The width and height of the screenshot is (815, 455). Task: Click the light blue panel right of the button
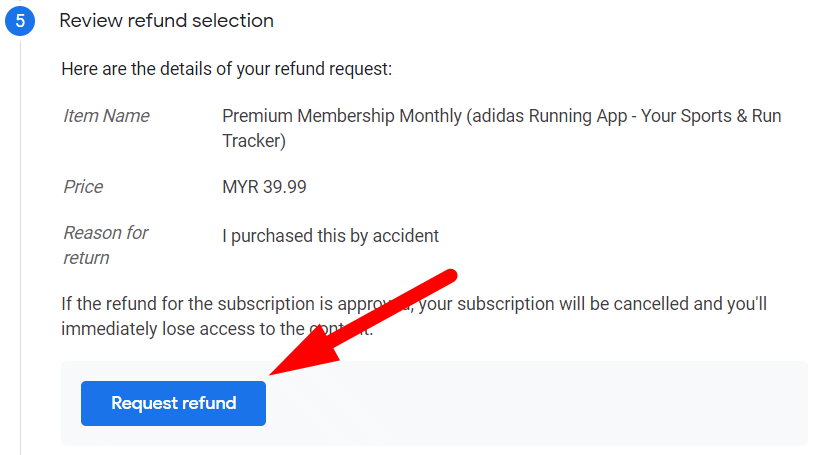click(540, 403)
